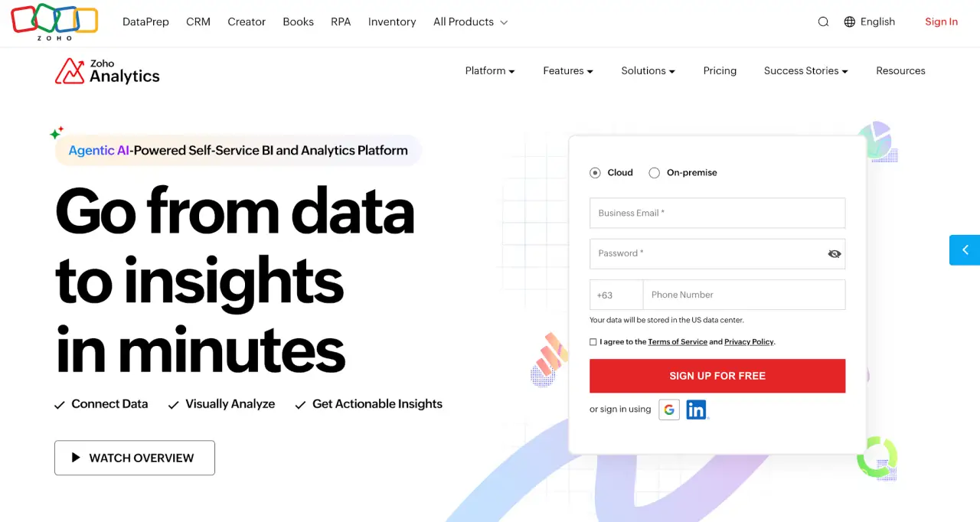
Task: Open the Features dropdown menu
Action: [568, 71]
